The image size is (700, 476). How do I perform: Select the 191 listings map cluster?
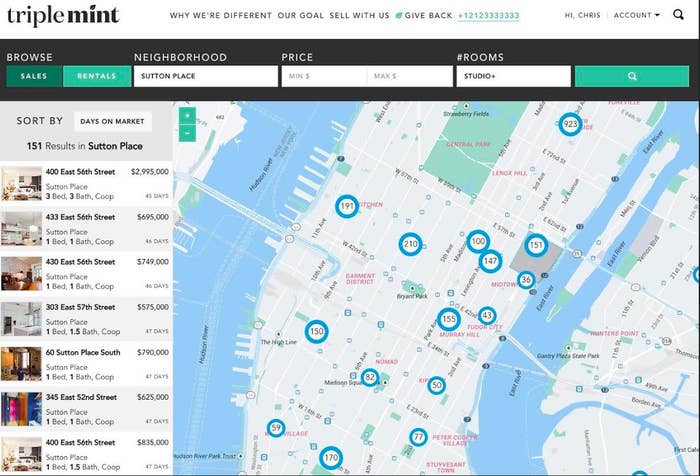pos(347,206)
